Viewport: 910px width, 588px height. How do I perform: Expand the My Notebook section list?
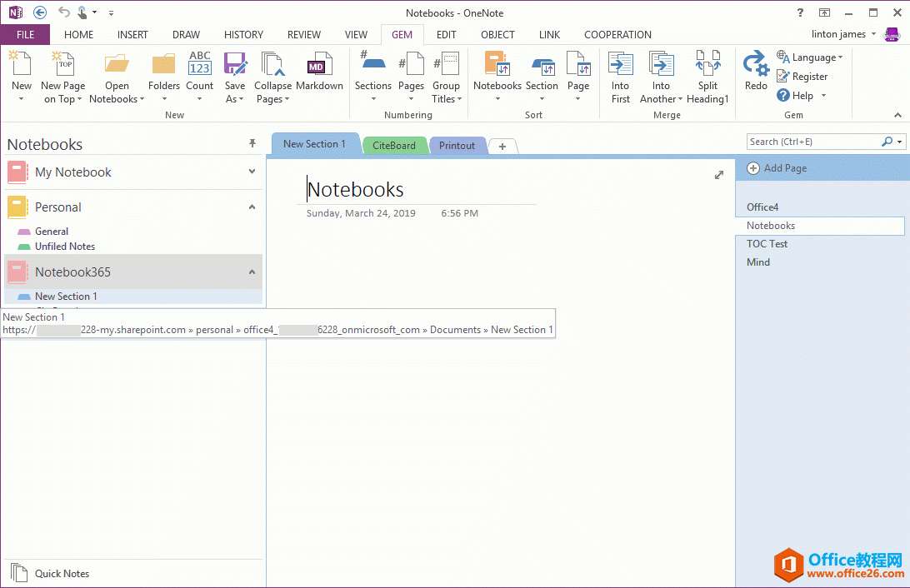(x=250, y=172)
